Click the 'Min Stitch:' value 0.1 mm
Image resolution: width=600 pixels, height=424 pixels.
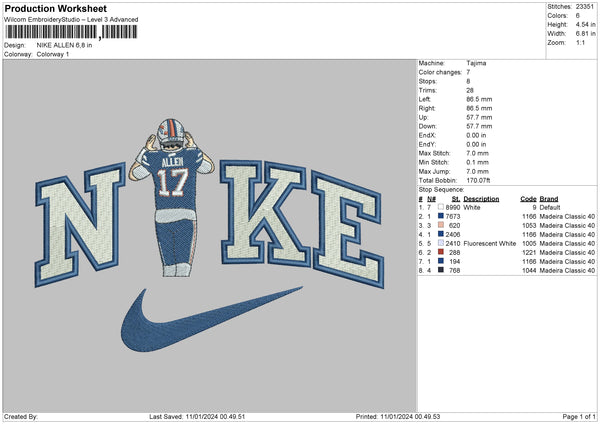(478, 162)
